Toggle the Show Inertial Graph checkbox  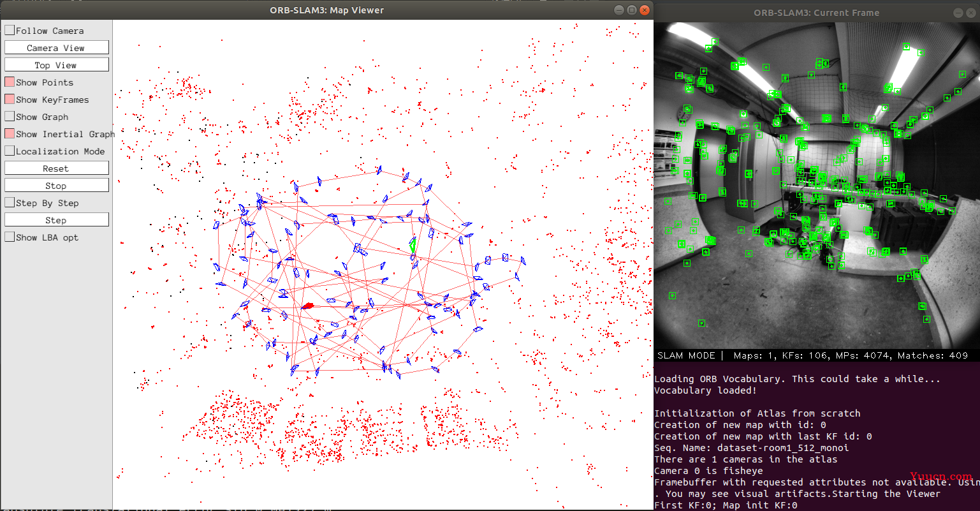10,134
